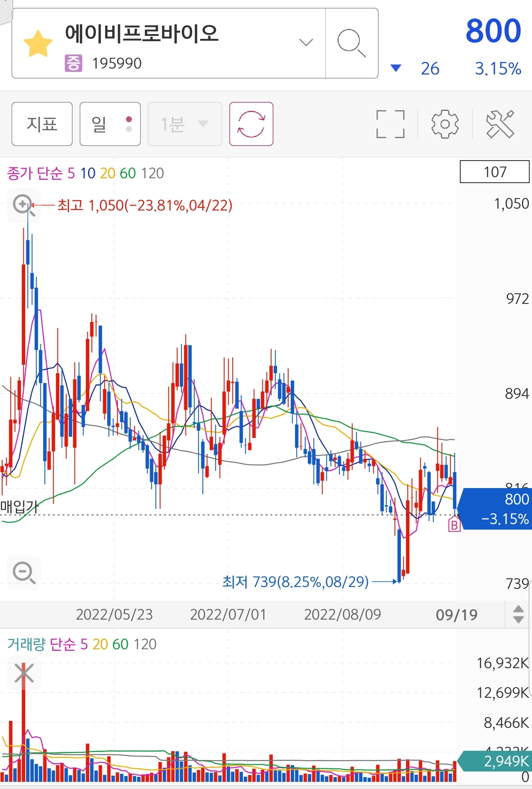Click the 2022/08/09 date label

pyautogui.click(x=343, y=614)
